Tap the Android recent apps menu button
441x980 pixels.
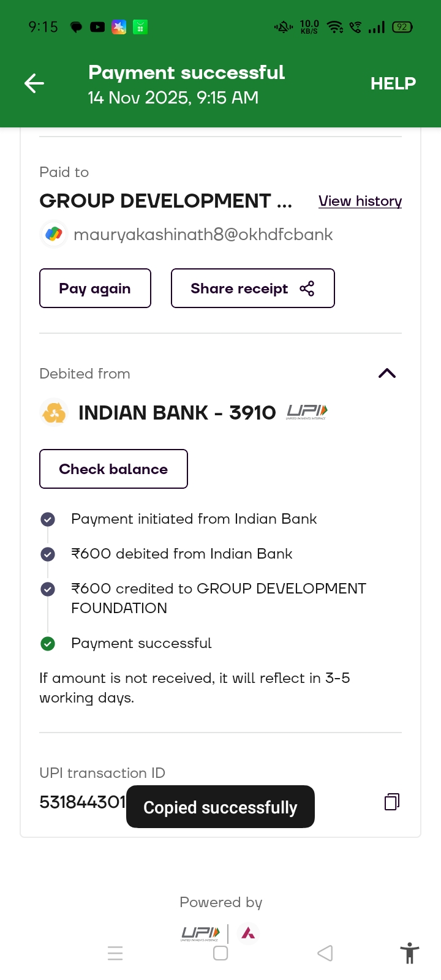[115, 953]
